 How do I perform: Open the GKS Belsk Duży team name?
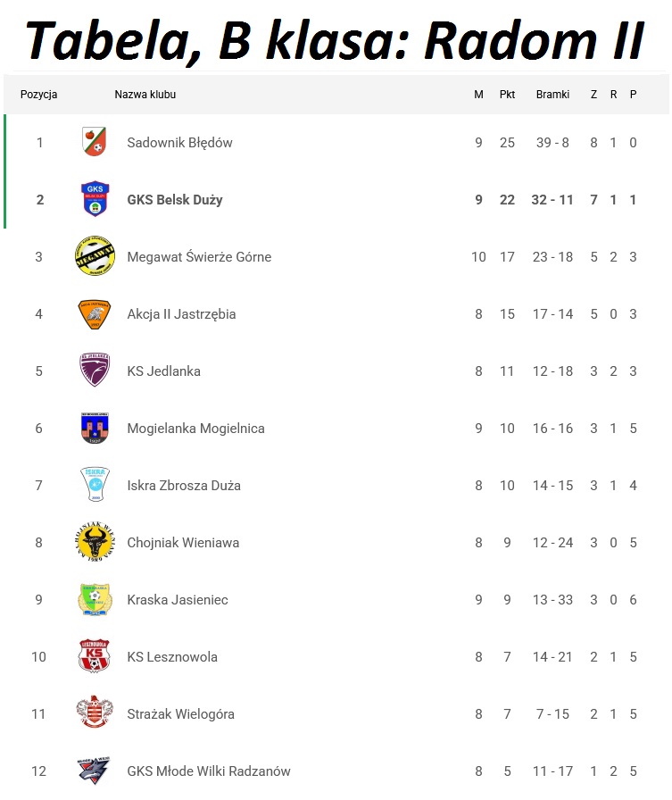click(x=175, y=200)
